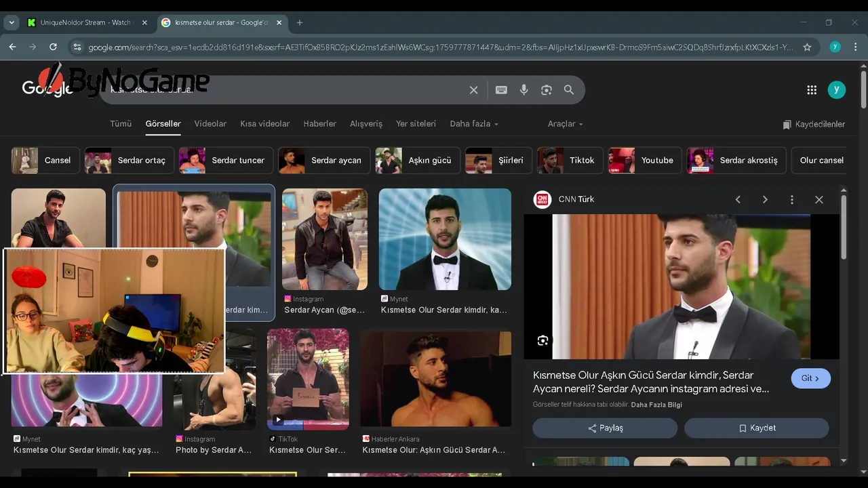Open Chrome profile button in toolbar

(x=835, y=47)
